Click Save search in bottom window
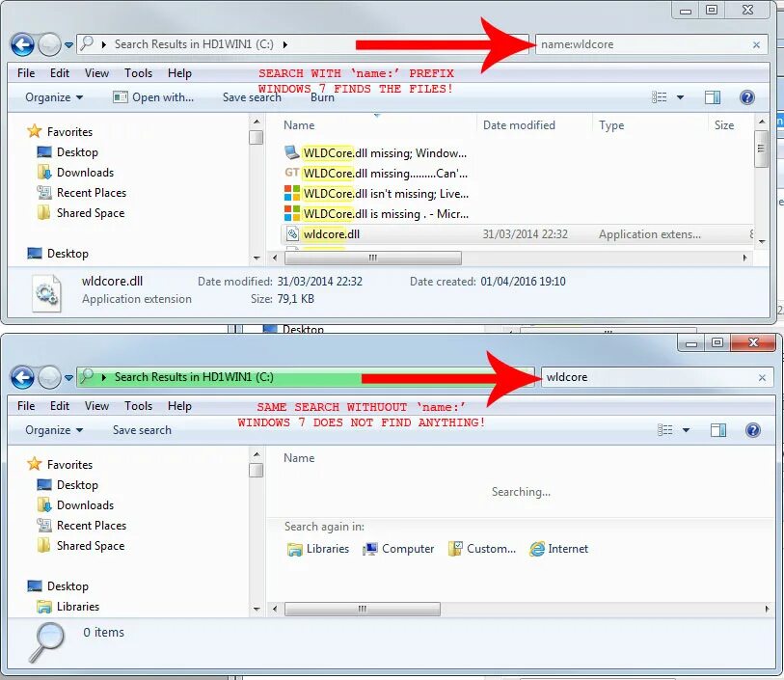The height and width of the screenshot is (680, 784). point(142,430)
